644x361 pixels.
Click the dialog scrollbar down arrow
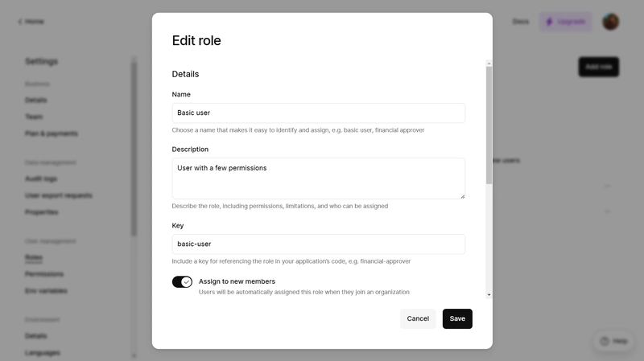click(489, 294)
